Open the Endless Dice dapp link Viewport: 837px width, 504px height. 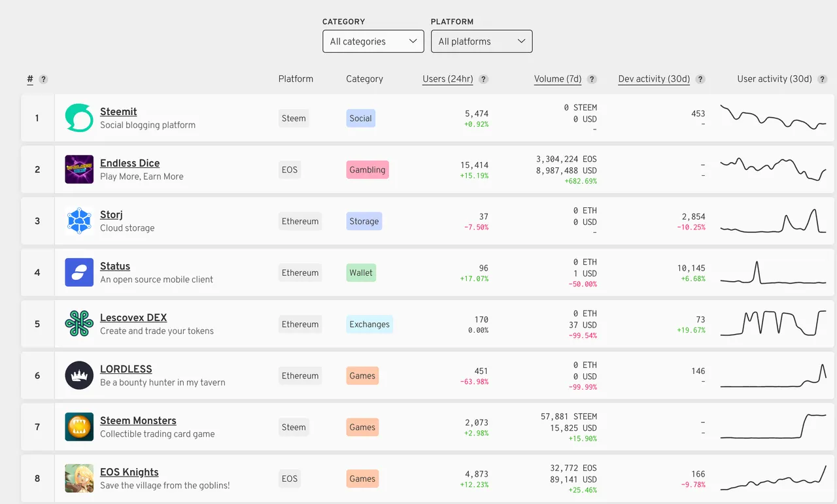pos(129,163)
